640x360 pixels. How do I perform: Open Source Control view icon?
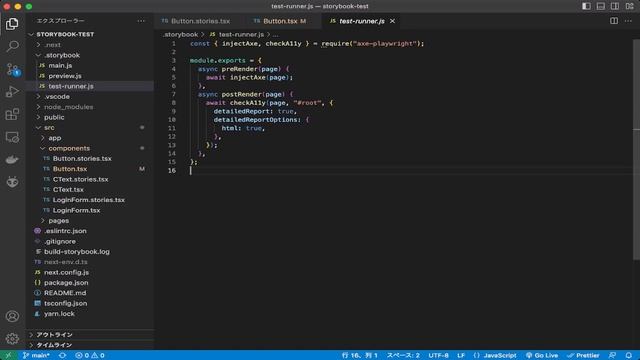pos(12,69)
